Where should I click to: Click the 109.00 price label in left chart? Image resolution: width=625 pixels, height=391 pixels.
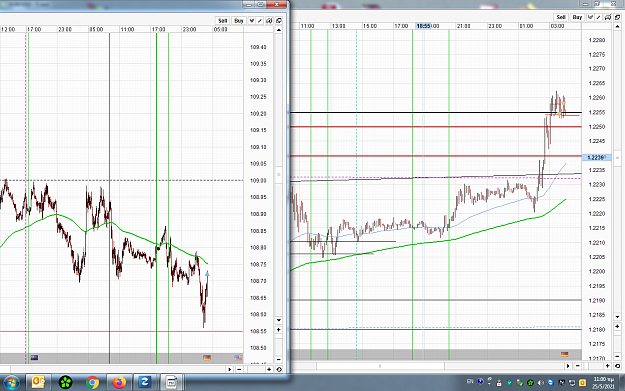(258, 181)
